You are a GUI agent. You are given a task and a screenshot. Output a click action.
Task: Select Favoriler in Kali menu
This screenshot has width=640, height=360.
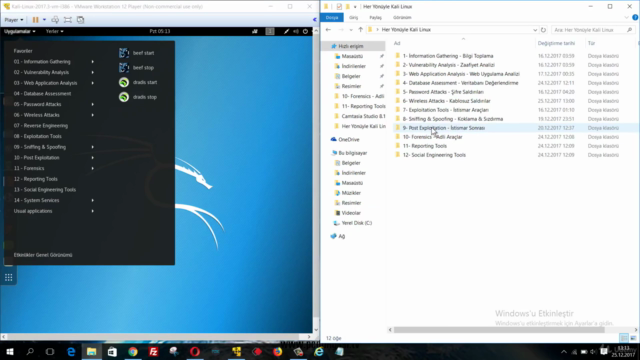[x=23, y=51]
